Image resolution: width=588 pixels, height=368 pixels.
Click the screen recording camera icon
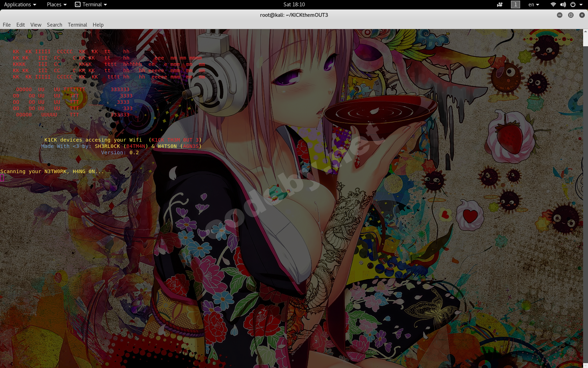coord(500,5)
